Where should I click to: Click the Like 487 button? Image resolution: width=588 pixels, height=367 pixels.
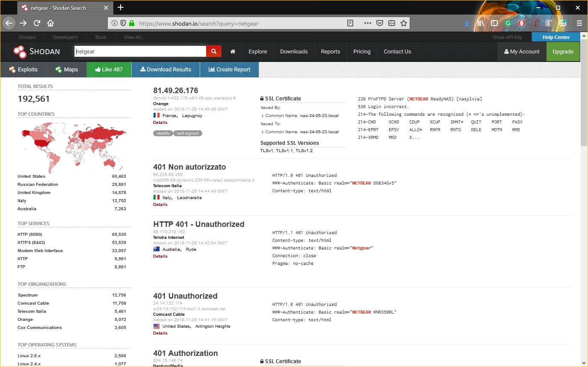(109, 69)
